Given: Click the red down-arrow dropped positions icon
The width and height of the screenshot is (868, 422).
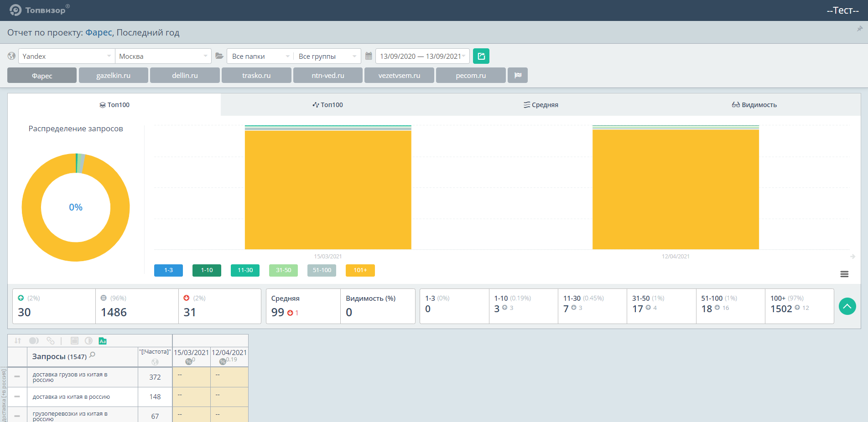Looking at the screenshot, I should coord(187,298).
